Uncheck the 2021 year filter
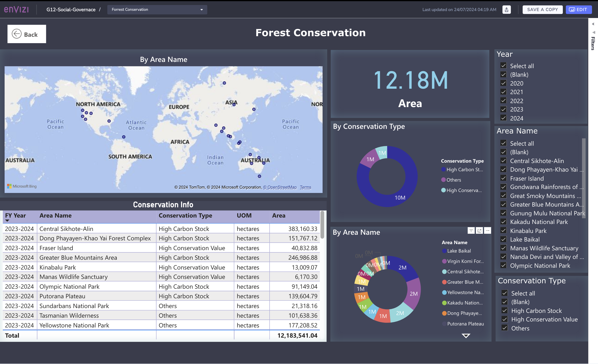 [x=503, y=92]
